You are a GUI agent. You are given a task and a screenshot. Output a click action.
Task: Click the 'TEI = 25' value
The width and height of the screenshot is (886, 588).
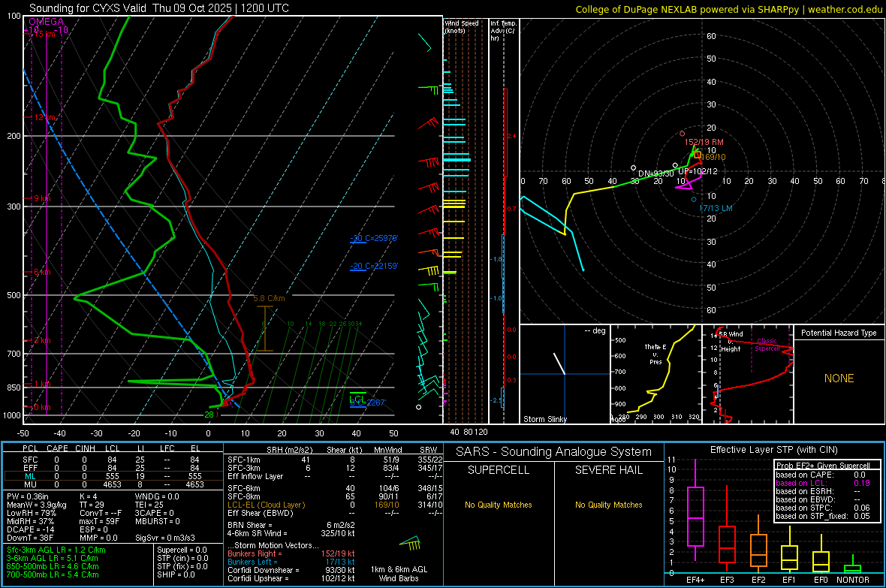pos(149,505)
